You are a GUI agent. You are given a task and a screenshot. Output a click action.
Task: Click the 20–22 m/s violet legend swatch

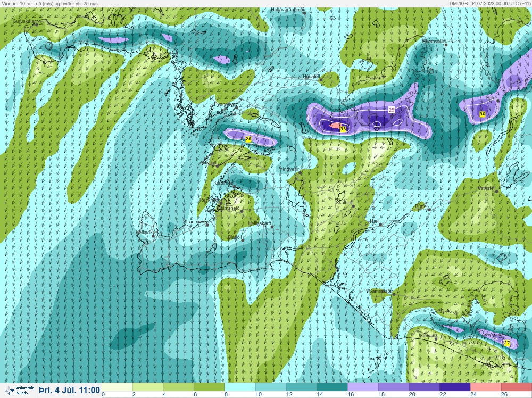click(424, 387)
